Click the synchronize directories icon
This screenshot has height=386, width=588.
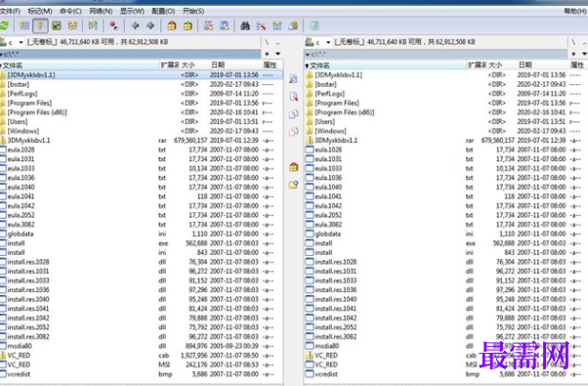coord(277,25)
